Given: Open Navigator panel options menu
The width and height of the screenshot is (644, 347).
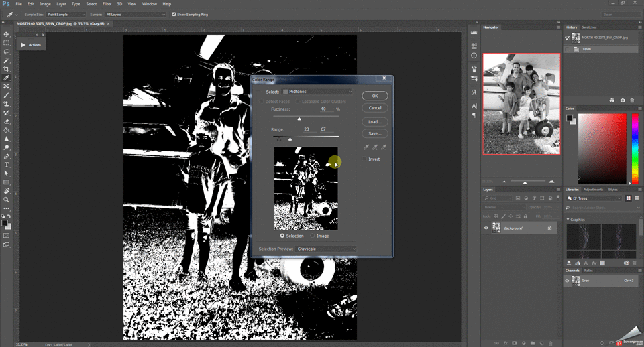Looking at the screenshot, I should point(558,27).
